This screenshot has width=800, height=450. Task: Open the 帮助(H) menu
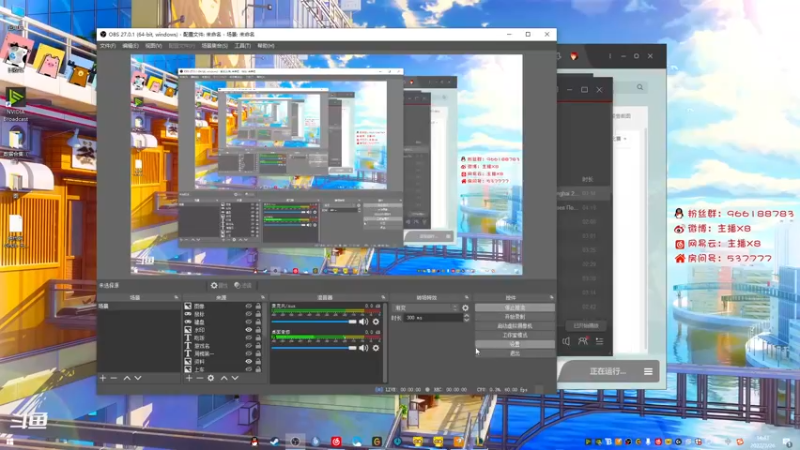(x=266, y=46)
